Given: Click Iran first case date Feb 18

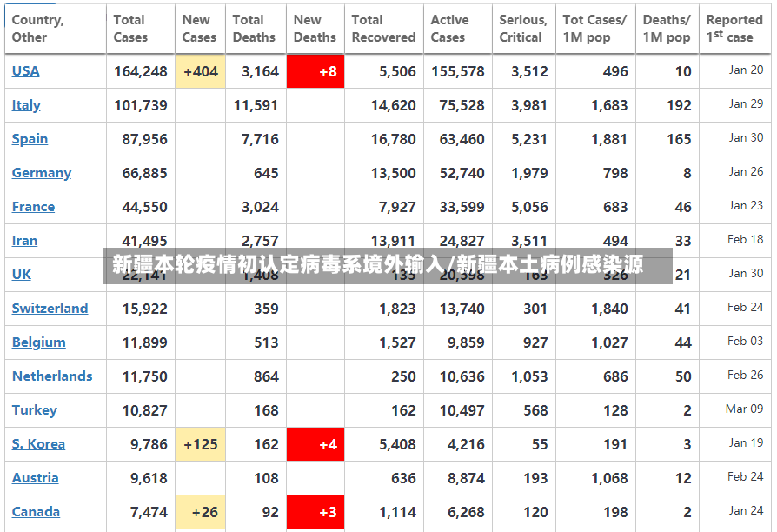Looking at the screenshot, I should (x=746, y=239).
